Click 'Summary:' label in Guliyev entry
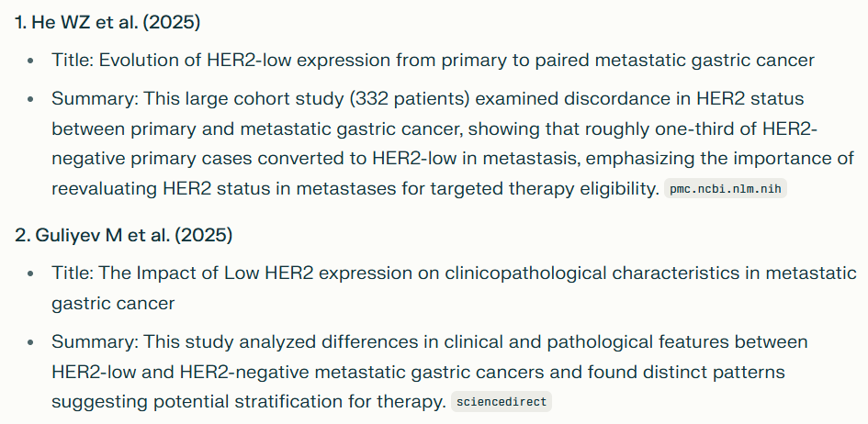The width and height of the screenshot is (868, 424). [96, 342]
